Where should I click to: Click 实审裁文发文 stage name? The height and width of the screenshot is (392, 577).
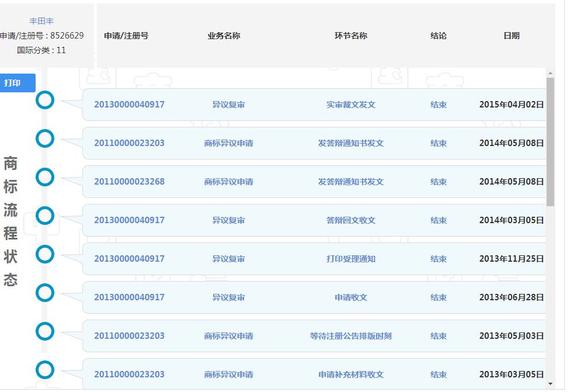(x=350, y=105)
